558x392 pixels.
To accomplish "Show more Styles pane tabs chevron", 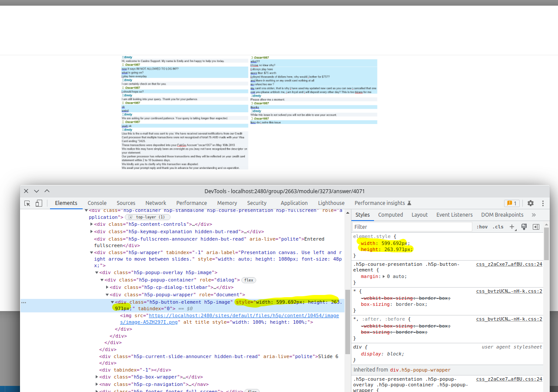I will 534,215.
